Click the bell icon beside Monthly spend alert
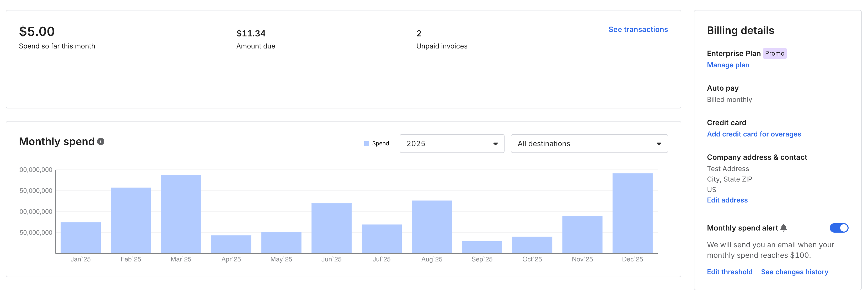This screenshot has width=868, height=296. tap(784, 228)
